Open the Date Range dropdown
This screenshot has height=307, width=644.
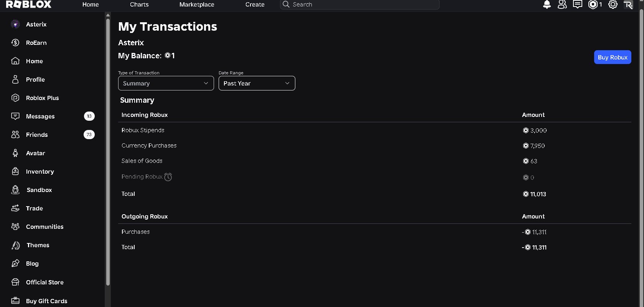257,83
